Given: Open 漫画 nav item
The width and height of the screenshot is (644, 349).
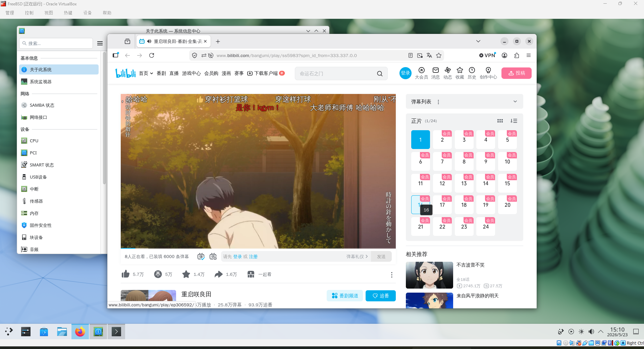Looking at the screenshot, I should (226, 73).
